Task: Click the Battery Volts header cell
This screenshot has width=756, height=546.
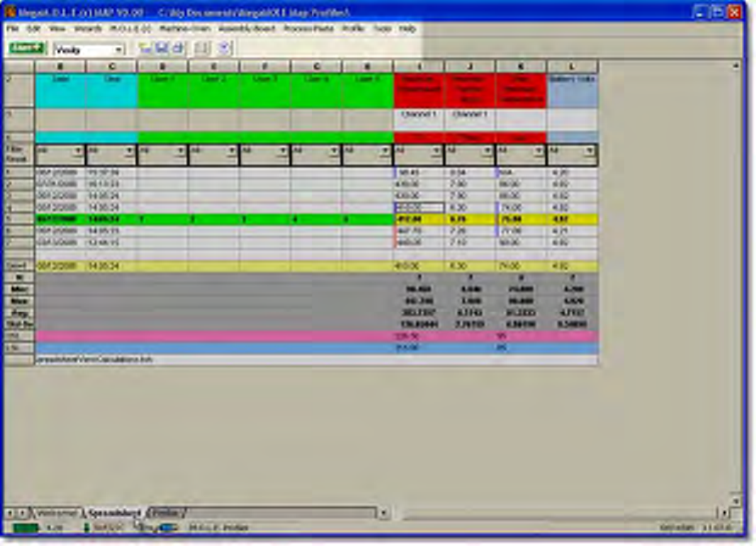Action: 572,91
